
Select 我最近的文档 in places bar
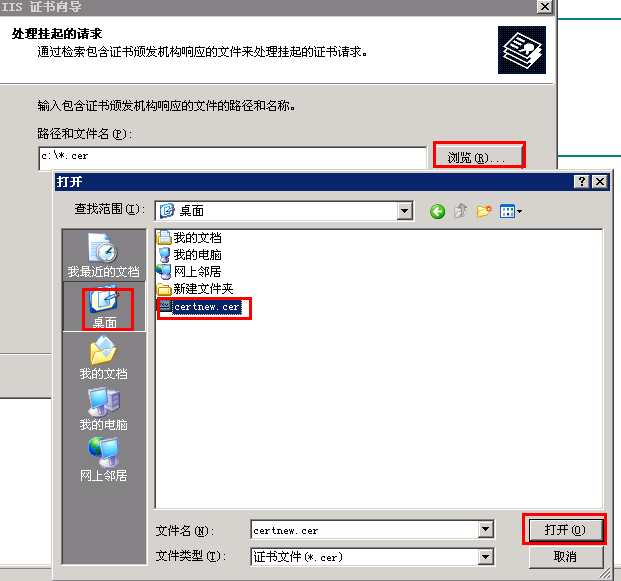click(x=103, y=255)
